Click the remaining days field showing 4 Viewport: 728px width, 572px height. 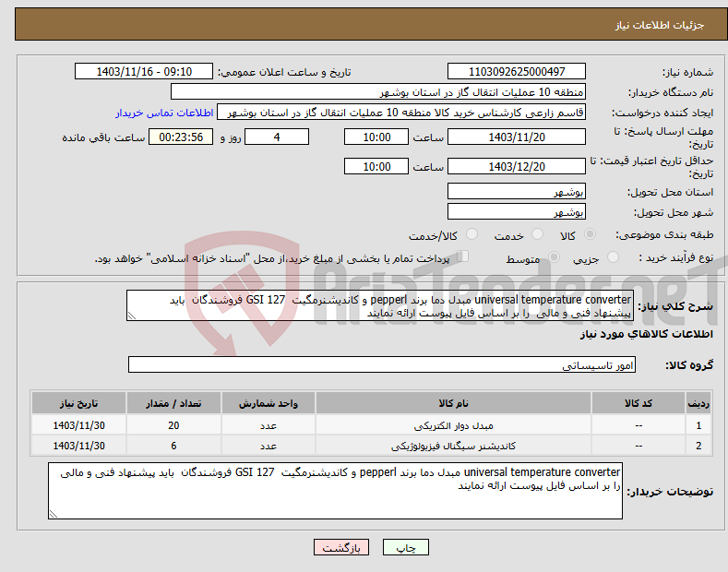(x=277, y=137)
